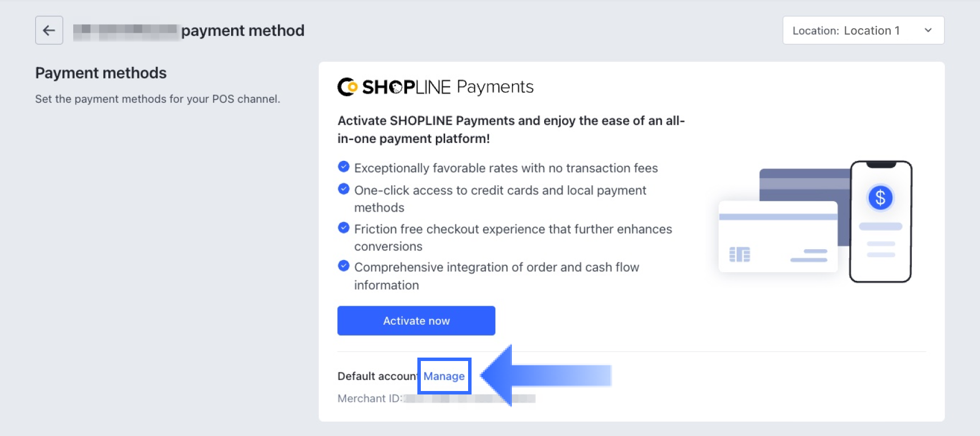
Task: Click the SHOPLINE Payments logo
Action: 435,87
